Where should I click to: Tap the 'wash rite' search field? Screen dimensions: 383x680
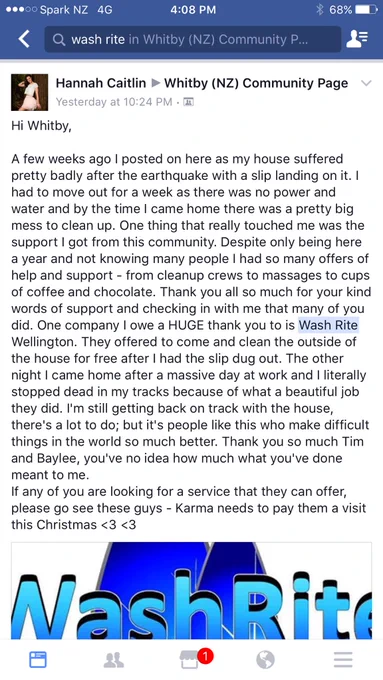(x=193, y=39)
